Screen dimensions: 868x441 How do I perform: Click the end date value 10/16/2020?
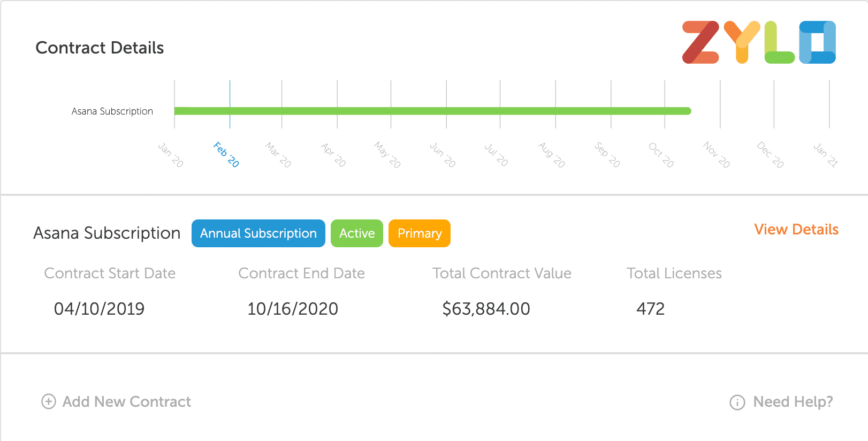point(293,309)
